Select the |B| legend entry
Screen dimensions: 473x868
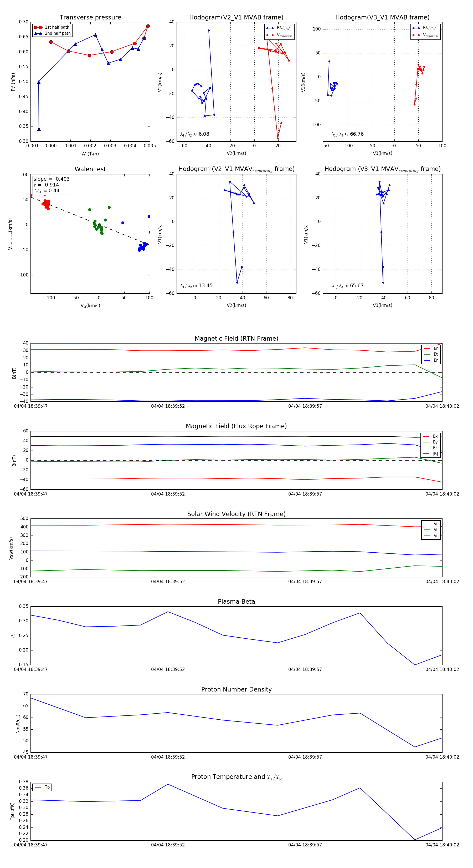pyautogui.click(x=431, y=454)
